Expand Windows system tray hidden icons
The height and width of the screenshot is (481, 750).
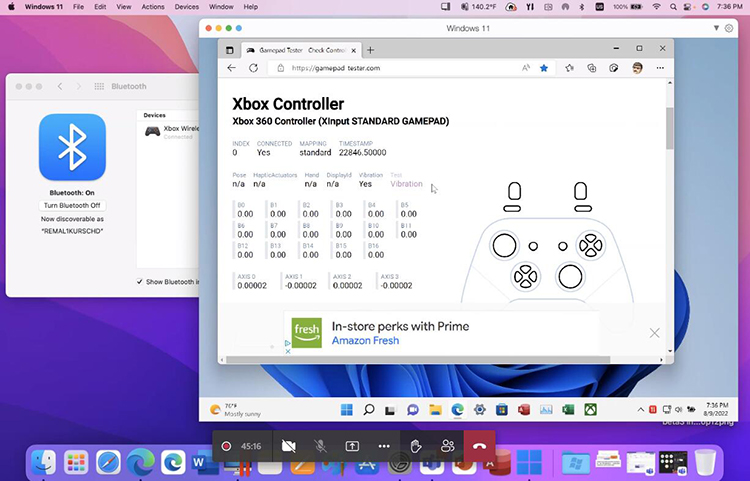640,410
